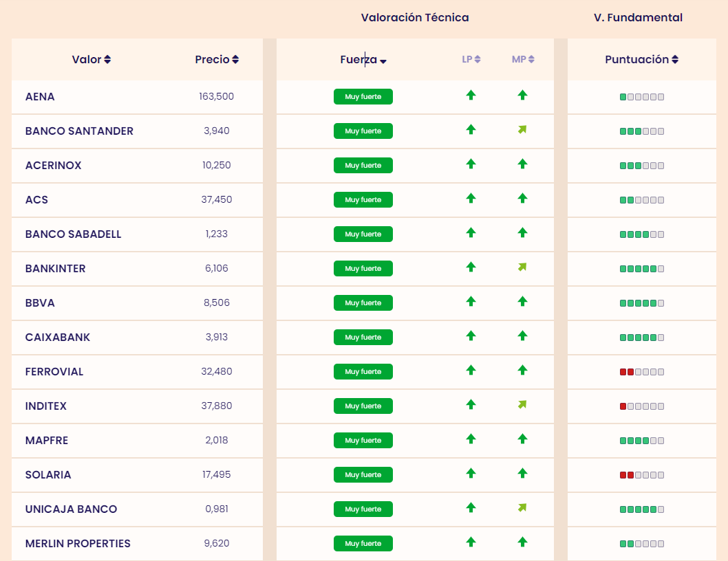Click Solaria red score bar
Viewport: 728px width, 561px height.
pyautogui.click(x=641, y=474)
